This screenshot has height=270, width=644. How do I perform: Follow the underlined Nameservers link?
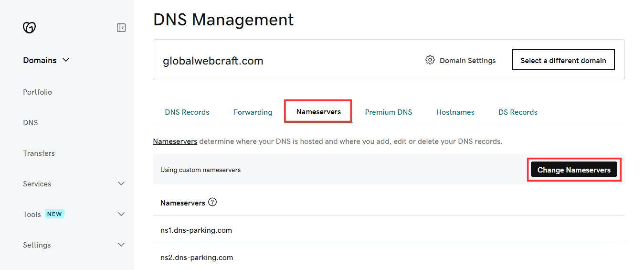[x=175, y=141]
